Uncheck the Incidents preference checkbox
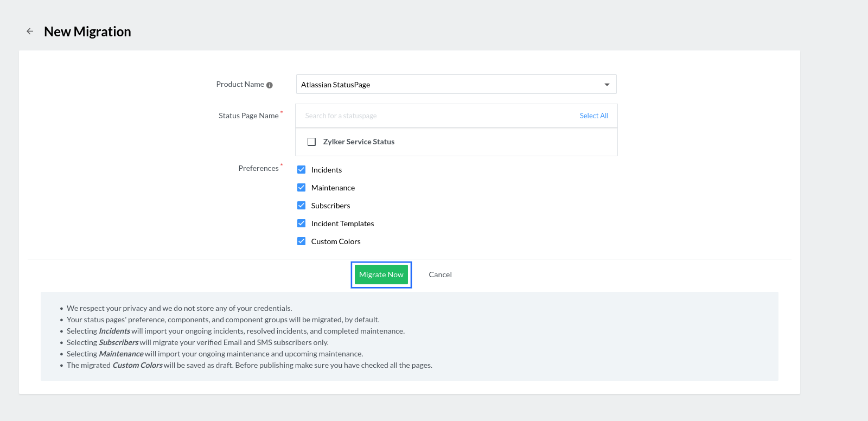This screenshot has height=421, width=868. point(302,170)
